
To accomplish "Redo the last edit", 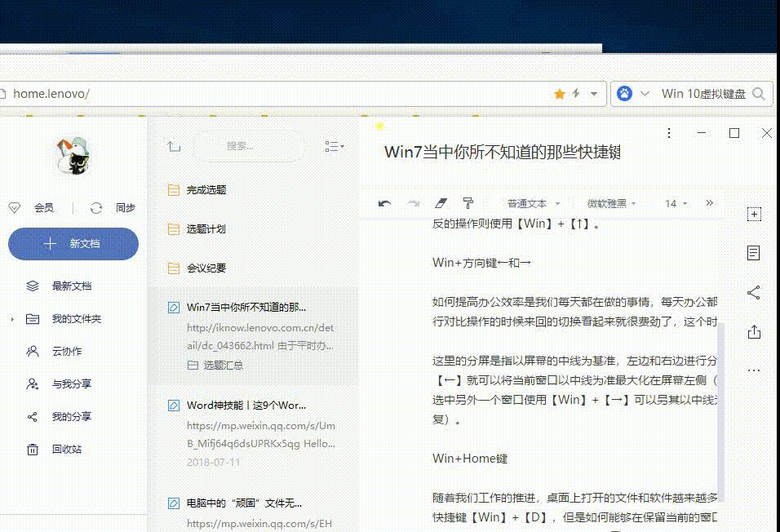I will pyautogui.click(x=412, y=203).
